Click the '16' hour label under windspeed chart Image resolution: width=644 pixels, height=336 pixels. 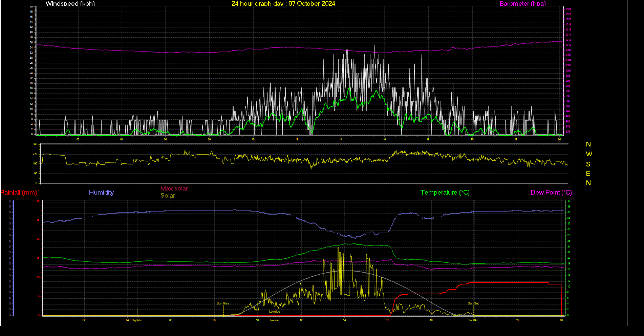384,139
